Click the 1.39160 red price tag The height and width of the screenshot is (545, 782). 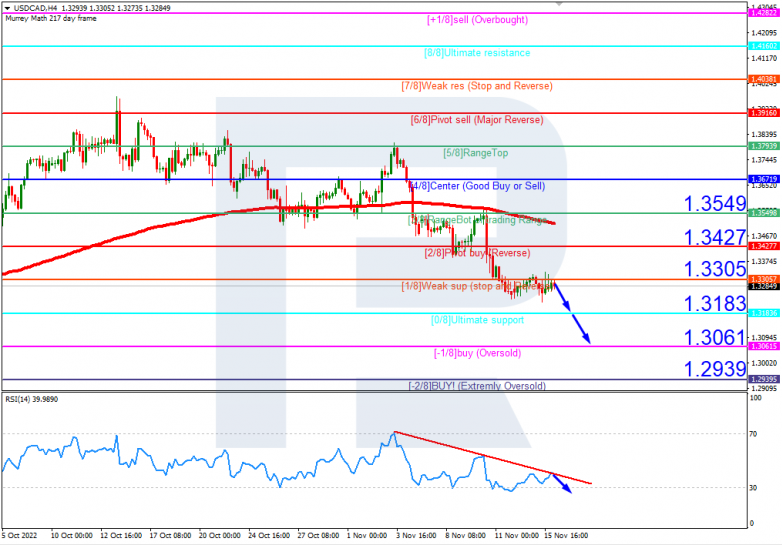coord(764,113)
